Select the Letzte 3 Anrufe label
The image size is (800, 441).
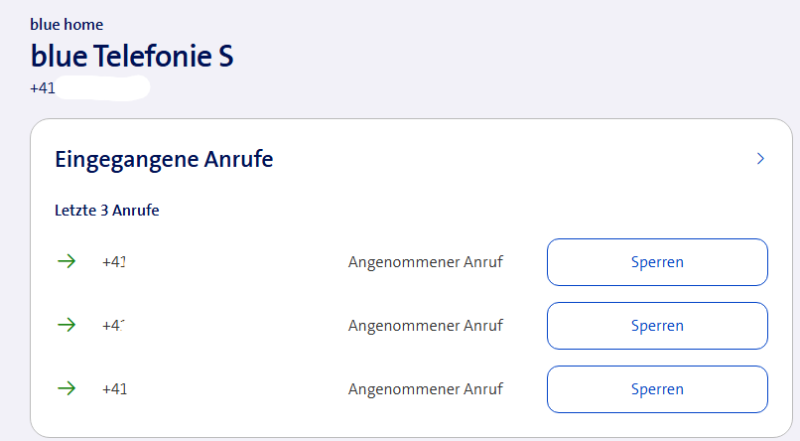[x=107, y=211]
